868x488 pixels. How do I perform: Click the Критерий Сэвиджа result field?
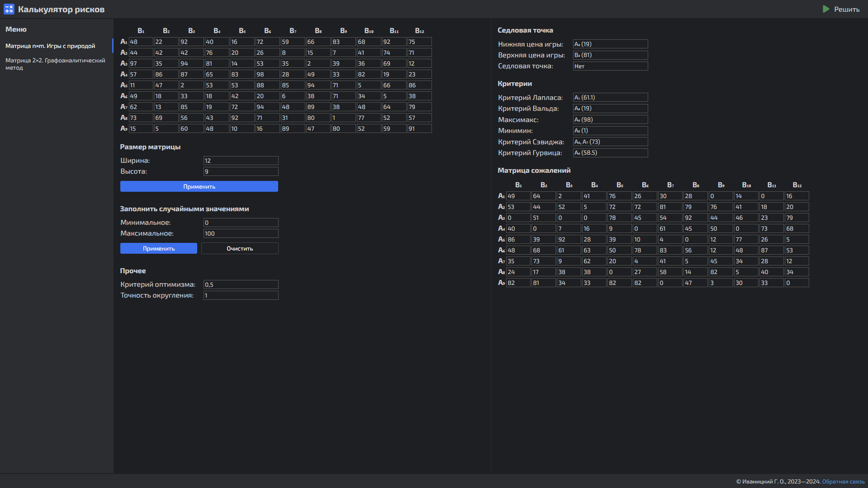(610, 142)
